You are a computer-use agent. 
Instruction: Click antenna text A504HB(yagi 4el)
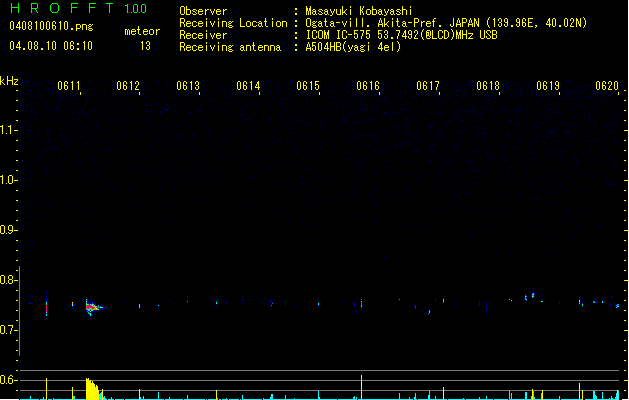353,47
